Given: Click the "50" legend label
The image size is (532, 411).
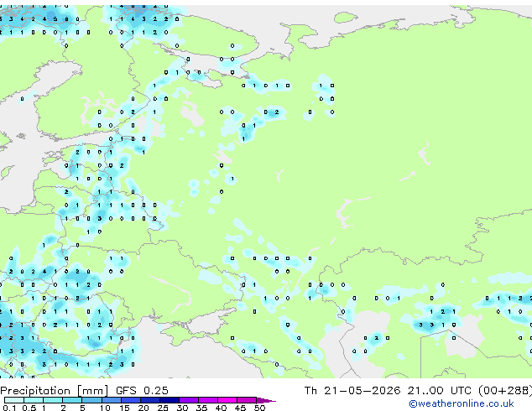Looking at the screenshot, I should (x=259, y=408).
